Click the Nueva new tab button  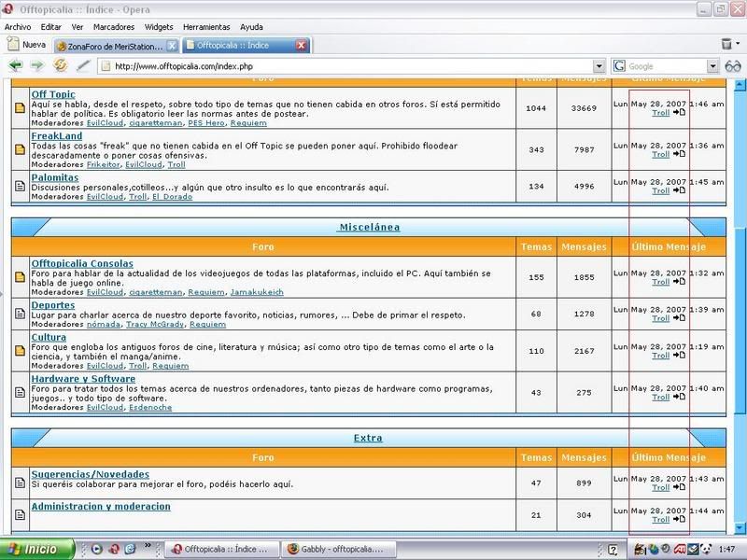(26, 45)
